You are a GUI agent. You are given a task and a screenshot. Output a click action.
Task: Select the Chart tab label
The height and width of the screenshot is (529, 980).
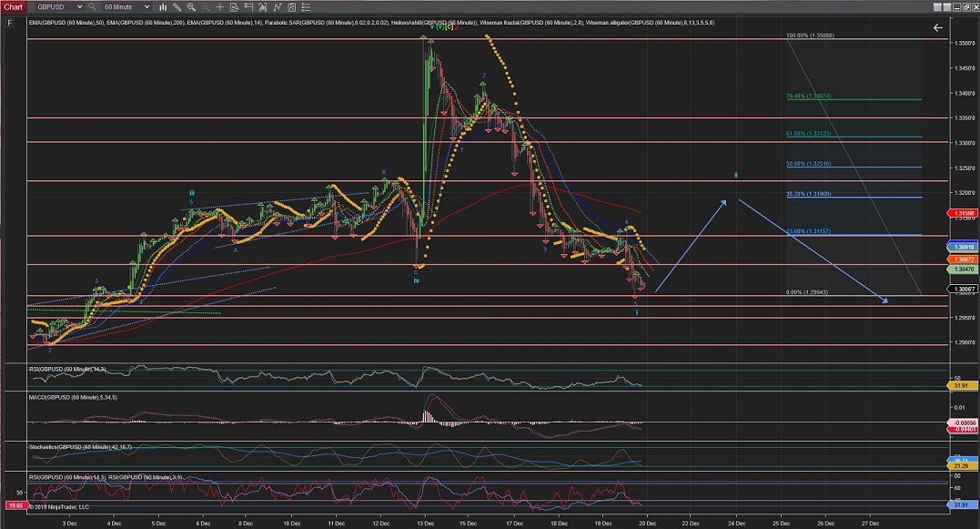pyautogui.click(x=13, y=6)
